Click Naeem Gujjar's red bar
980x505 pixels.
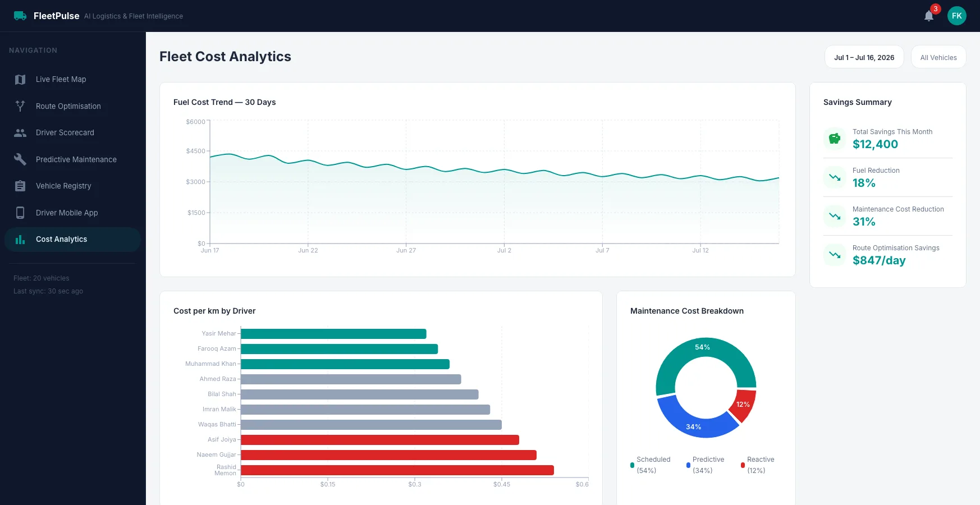(388, 455)
